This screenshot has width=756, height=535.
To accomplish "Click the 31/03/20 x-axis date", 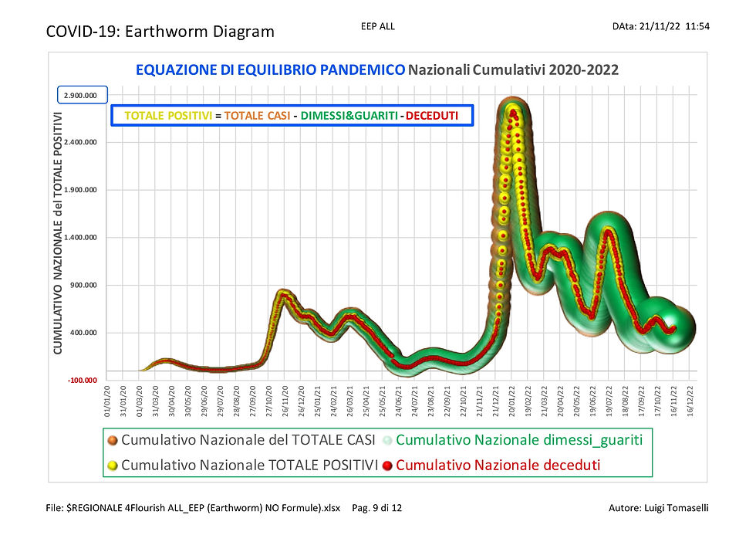I will 155,401.
